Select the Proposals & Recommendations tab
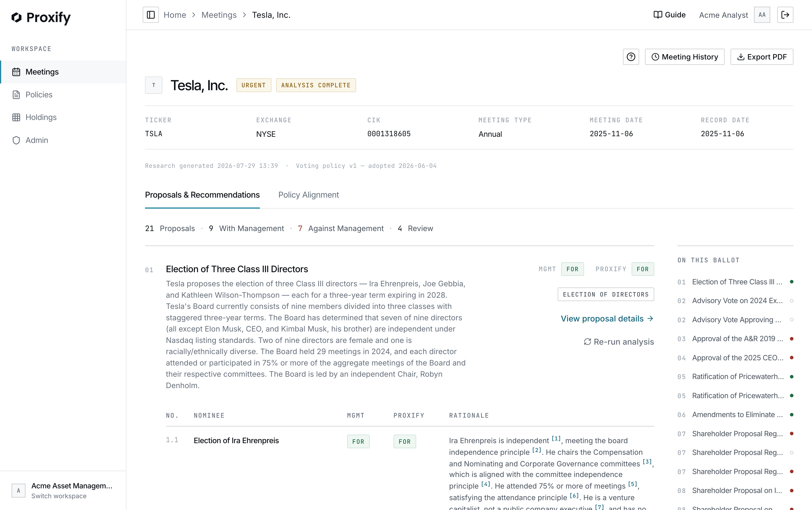This screenshot has width=812, height=510. [x=202, y=195]
